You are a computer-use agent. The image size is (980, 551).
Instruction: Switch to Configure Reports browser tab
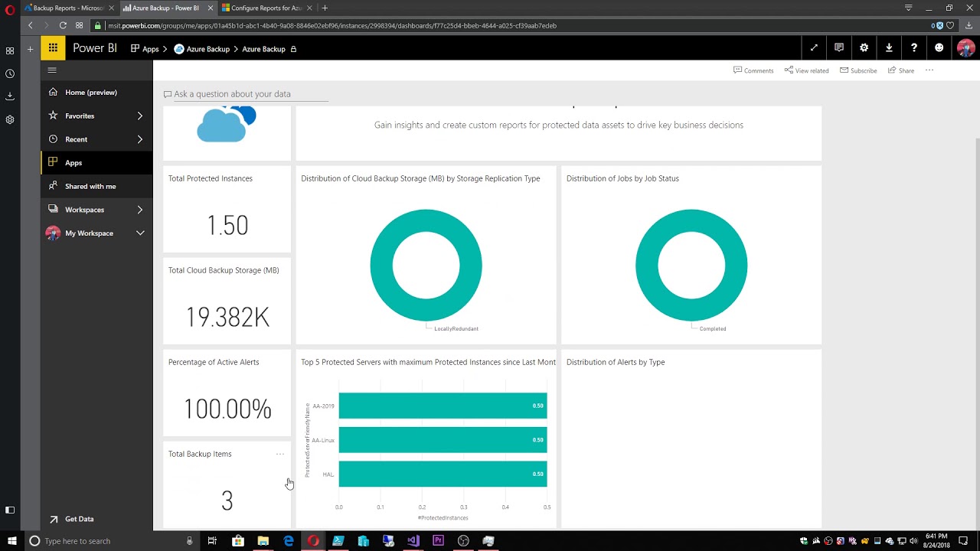point(266,8)
